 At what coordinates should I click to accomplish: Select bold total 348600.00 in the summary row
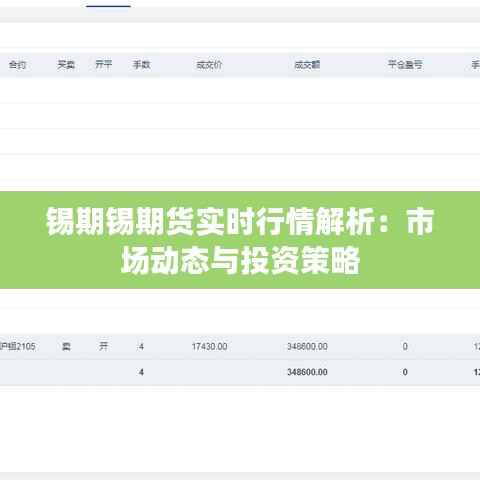pos(307,372)
